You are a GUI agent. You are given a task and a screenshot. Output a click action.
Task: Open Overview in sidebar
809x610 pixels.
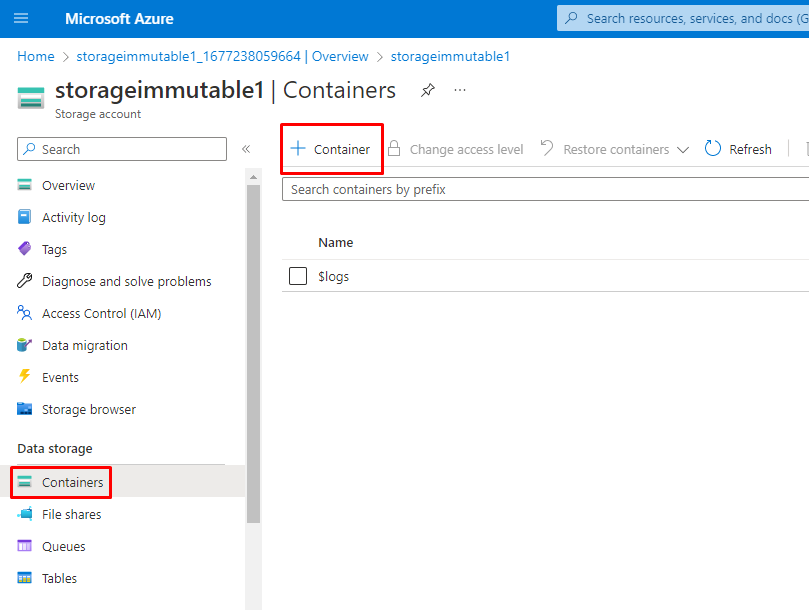coord(68,185)
